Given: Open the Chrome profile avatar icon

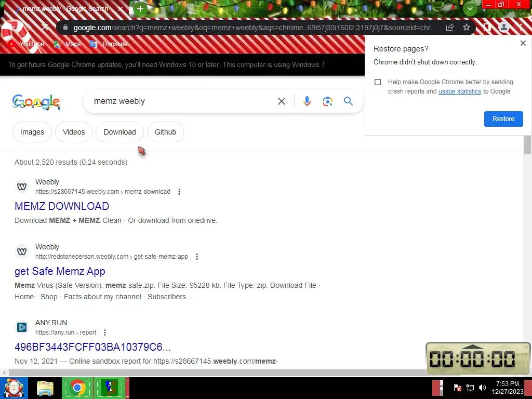Looking at the screenshot, I should point(504,27).
